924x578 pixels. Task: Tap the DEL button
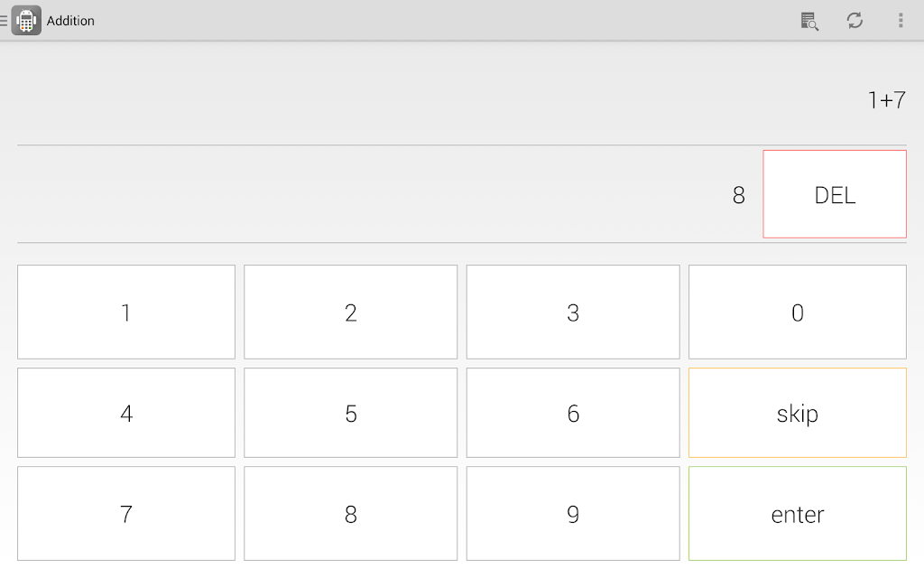coord(835,194)
